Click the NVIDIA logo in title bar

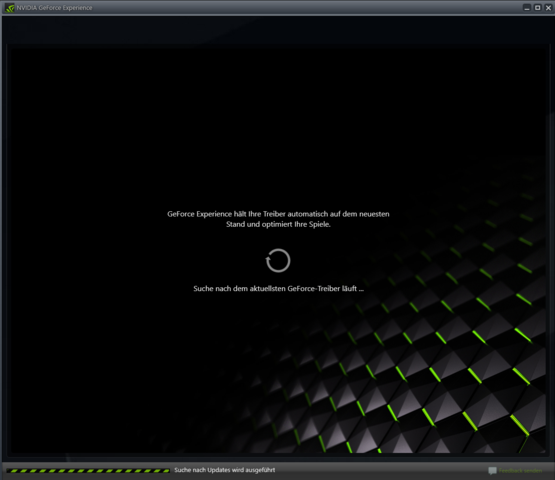[10, 8]
